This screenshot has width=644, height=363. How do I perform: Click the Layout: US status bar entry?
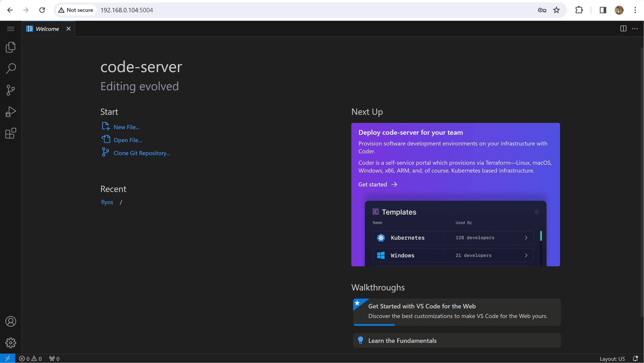click(612, 359)
